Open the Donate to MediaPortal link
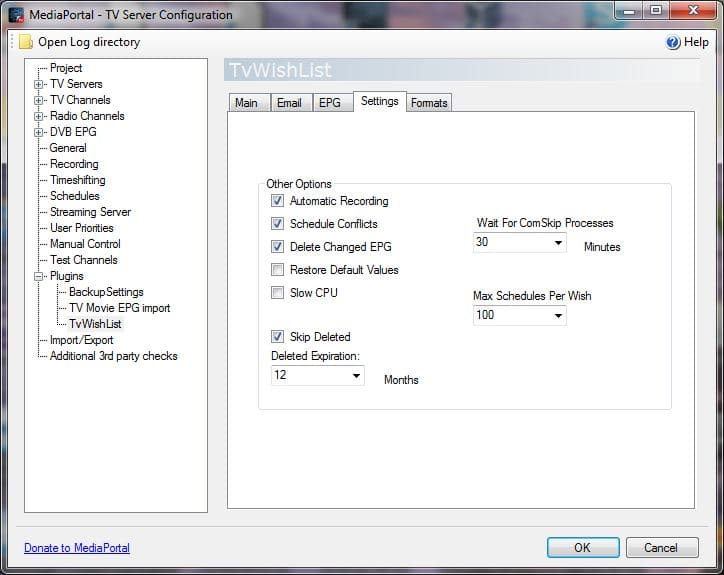This screenshot has width=724, height=575. (x=77, y=548)
